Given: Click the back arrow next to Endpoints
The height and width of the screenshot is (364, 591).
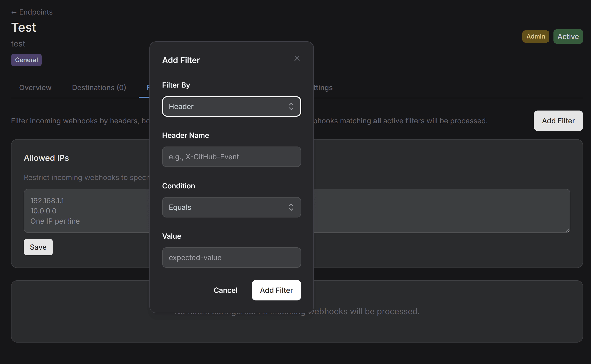Looking at the screenshot, I should [x=14, y=12].
